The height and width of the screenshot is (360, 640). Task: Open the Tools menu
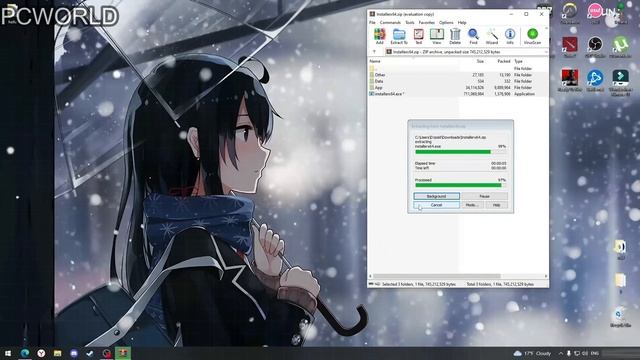pos(410,22)
